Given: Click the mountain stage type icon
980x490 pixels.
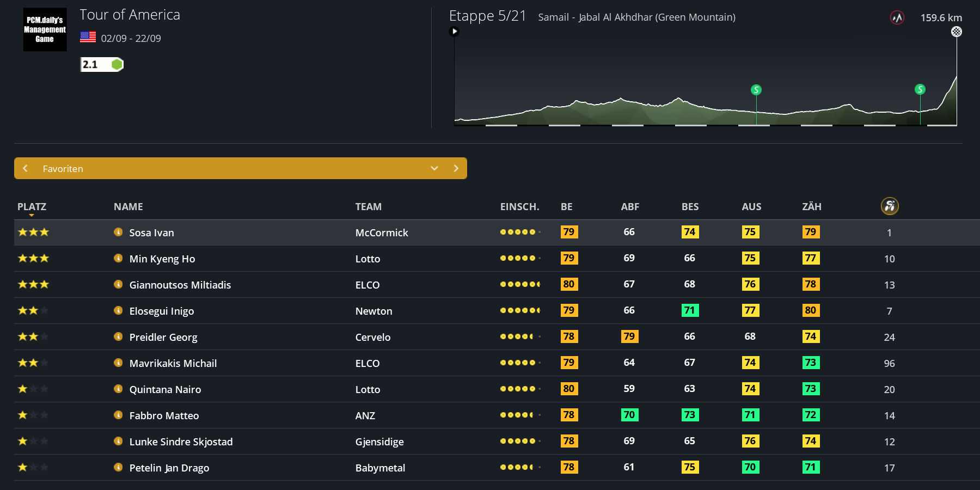Looking at the screenshot, I should [x=897, y=18].
